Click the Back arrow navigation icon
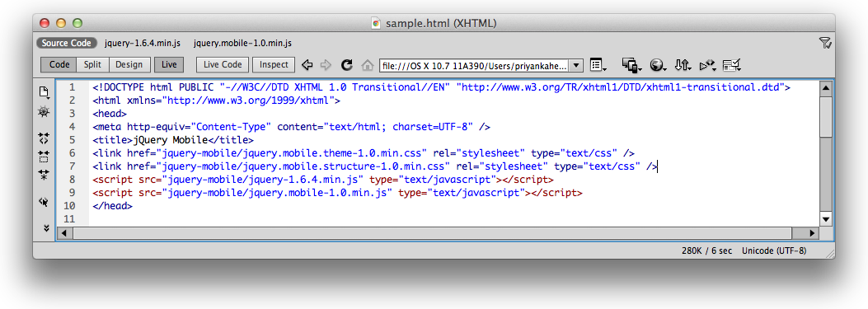868x309 pixels. point(307,65)
